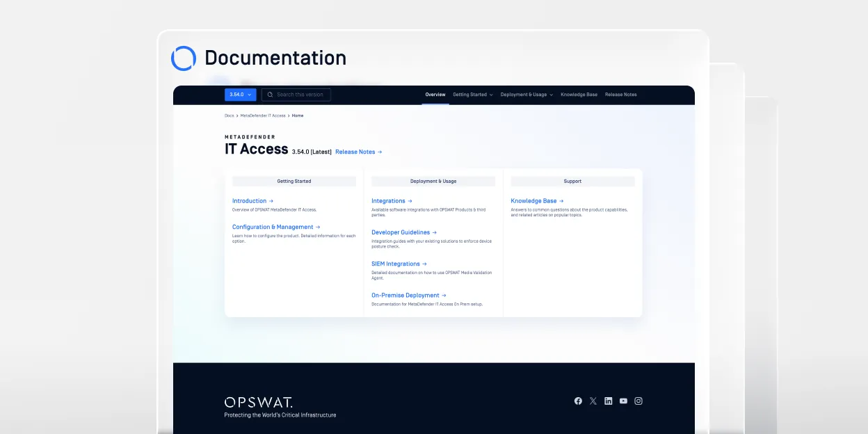Click the search magnifier icon

click(x=270, y=95)
